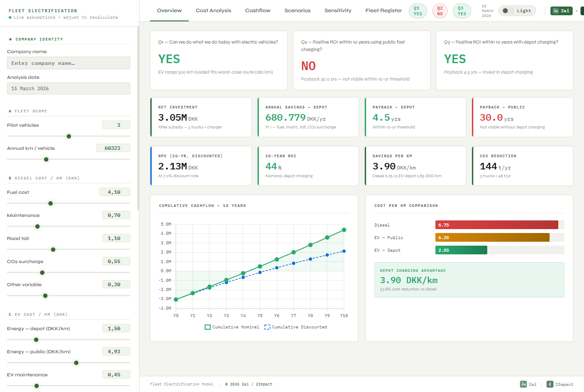Click the Y0 cashflow data point

coord(176,299)
